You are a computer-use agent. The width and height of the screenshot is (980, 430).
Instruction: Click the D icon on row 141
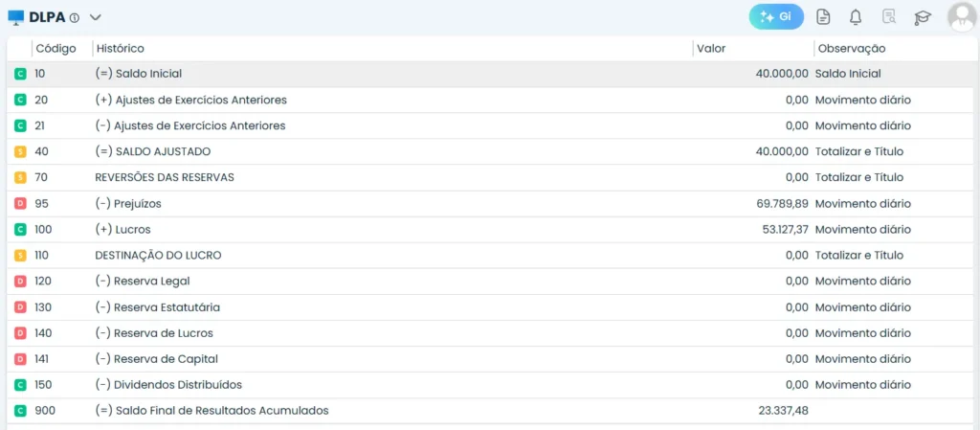click(21, 359)
